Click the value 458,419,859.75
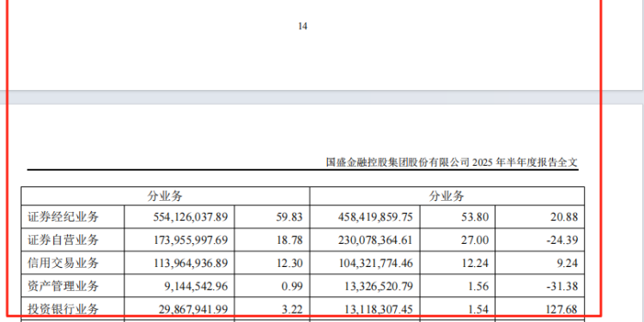 tap(376, 217)
